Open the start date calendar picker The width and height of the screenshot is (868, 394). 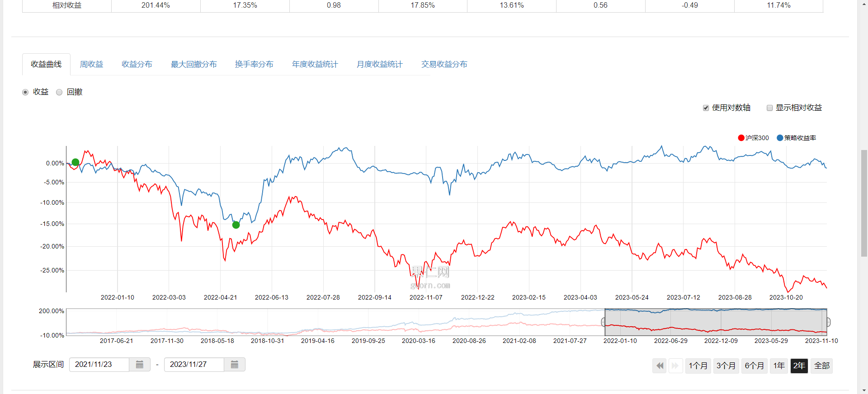(140, 365)
